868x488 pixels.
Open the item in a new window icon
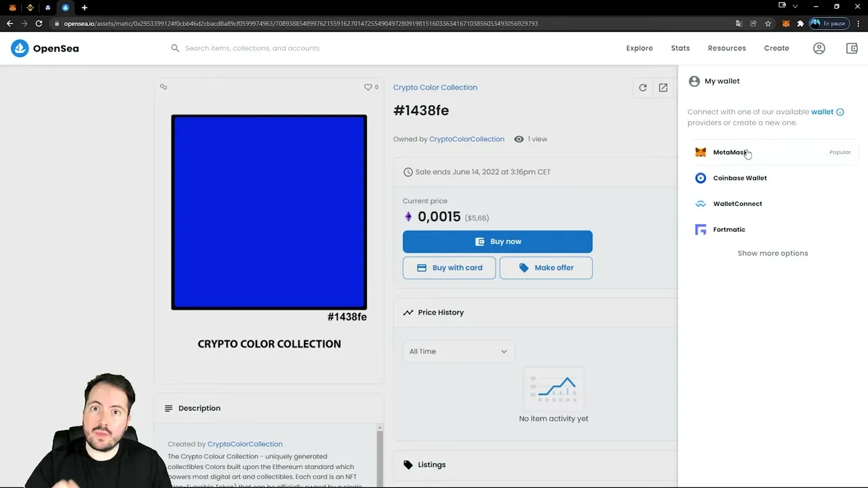click(x=663, y=87)
